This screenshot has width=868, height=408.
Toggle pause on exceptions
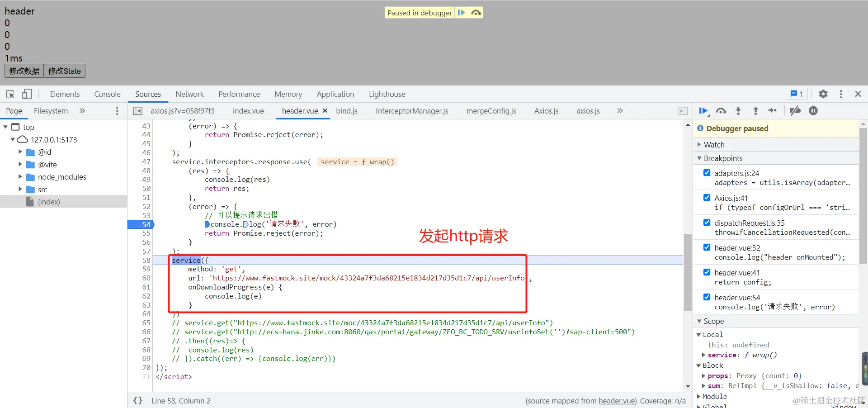813,111
